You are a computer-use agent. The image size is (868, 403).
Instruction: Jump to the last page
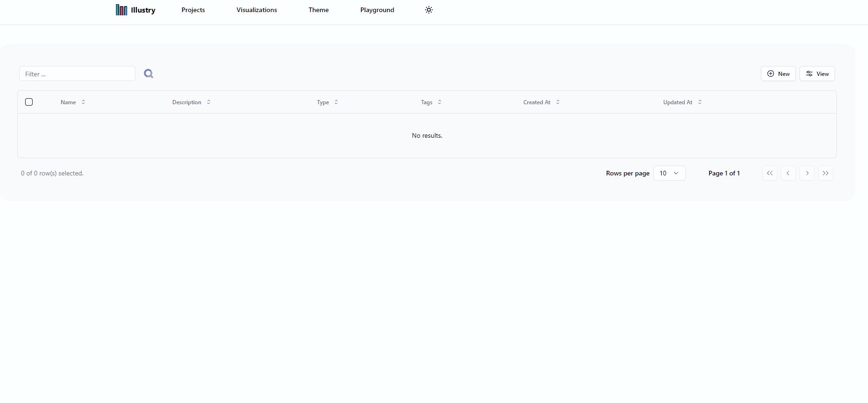click(826, 173)
